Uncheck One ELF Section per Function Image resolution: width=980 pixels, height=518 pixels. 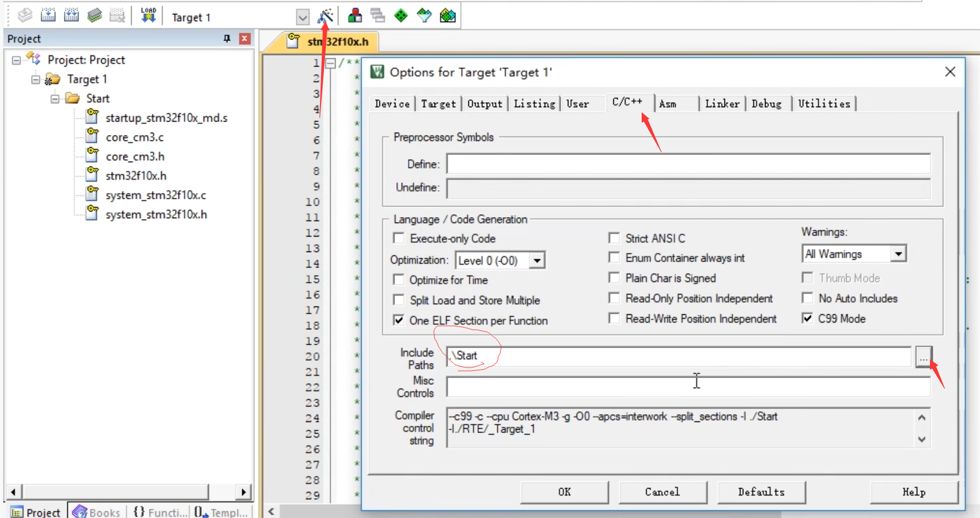coord(398,320)
